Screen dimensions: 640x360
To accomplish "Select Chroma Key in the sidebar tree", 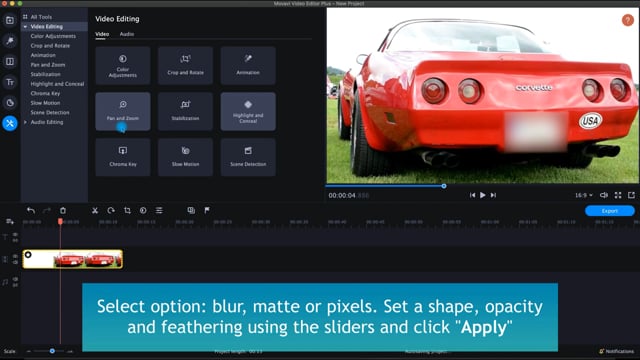I will [x=45, y=93].
